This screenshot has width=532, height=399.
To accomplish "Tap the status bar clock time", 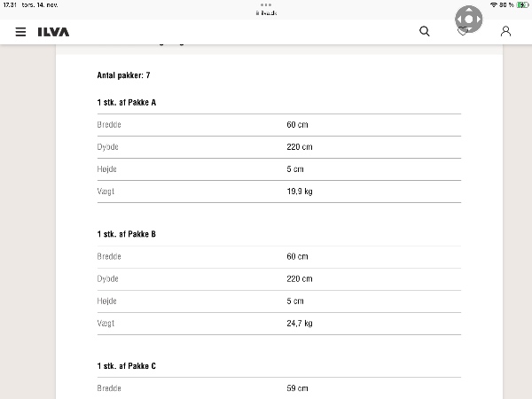I will pos(10,5).
